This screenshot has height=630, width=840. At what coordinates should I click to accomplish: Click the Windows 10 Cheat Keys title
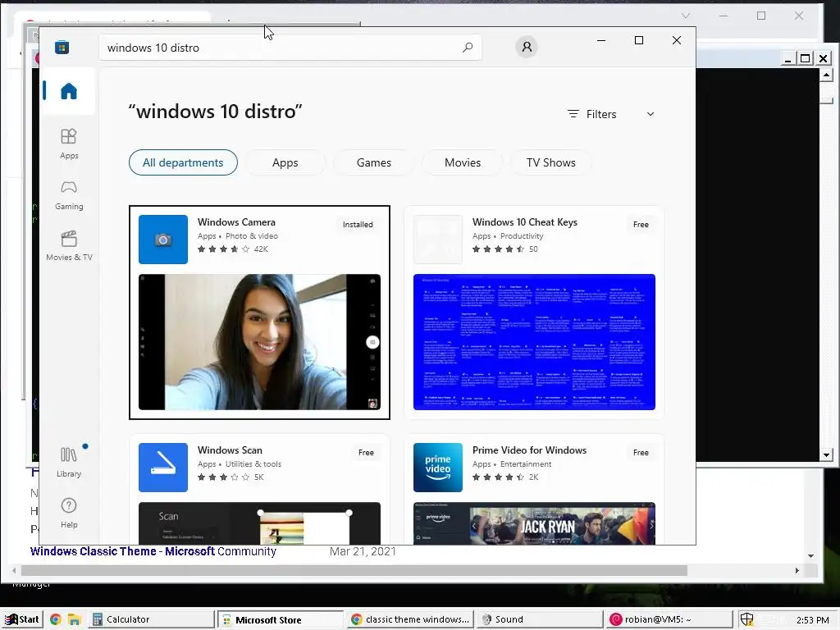[524, 221]
